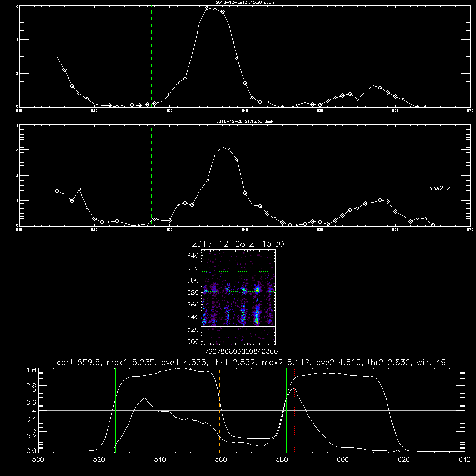Select the right green dashed line in dusk plot
Image resolution: width=476 pixels, height=476 pixels.
(x=263, y=175)
